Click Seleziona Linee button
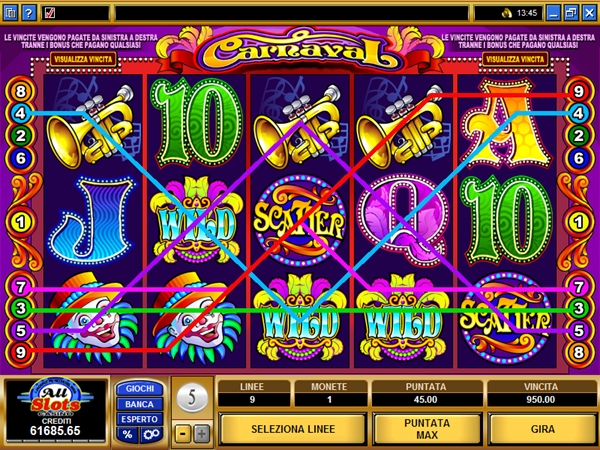 click(293, 429)
